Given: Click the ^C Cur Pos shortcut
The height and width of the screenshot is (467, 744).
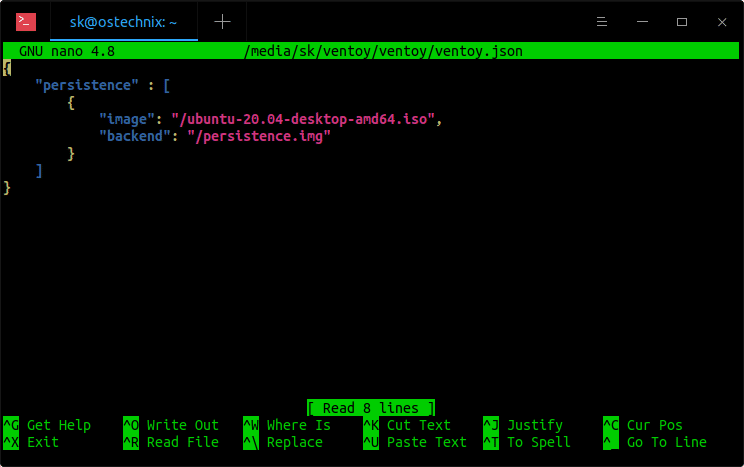Looking at the screenshot, I should click(643, 425).
